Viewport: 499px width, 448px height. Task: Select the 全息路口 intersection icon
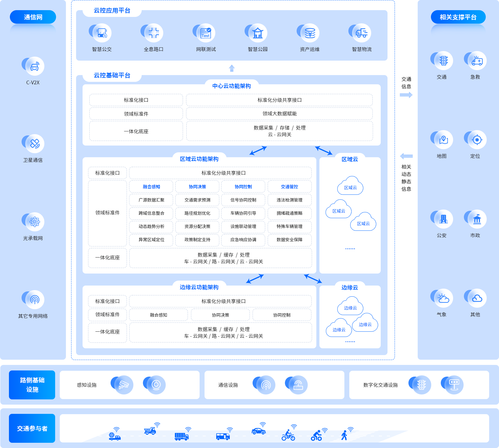click(153, 33)
